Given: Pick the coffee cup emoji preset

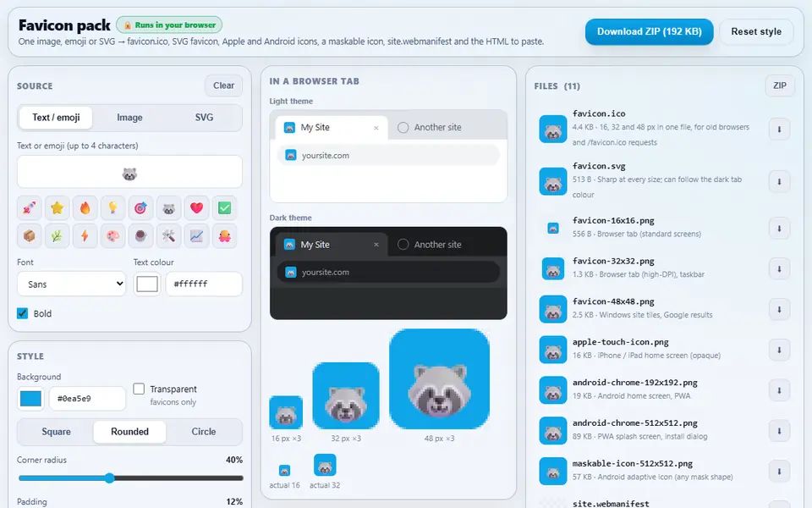Looking at the screenshot, I should pos(141,236).
